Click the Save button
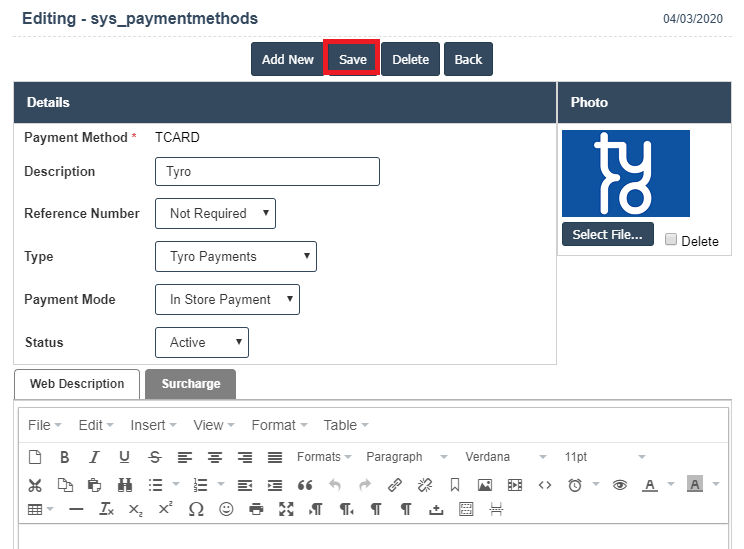Screen dimensions: 744x549 352,59
